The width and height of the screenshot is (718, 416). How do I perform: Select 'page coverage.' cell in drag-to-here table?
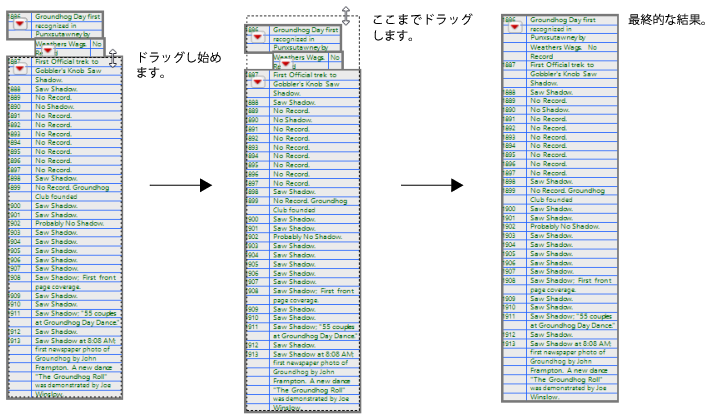(296, 300)
